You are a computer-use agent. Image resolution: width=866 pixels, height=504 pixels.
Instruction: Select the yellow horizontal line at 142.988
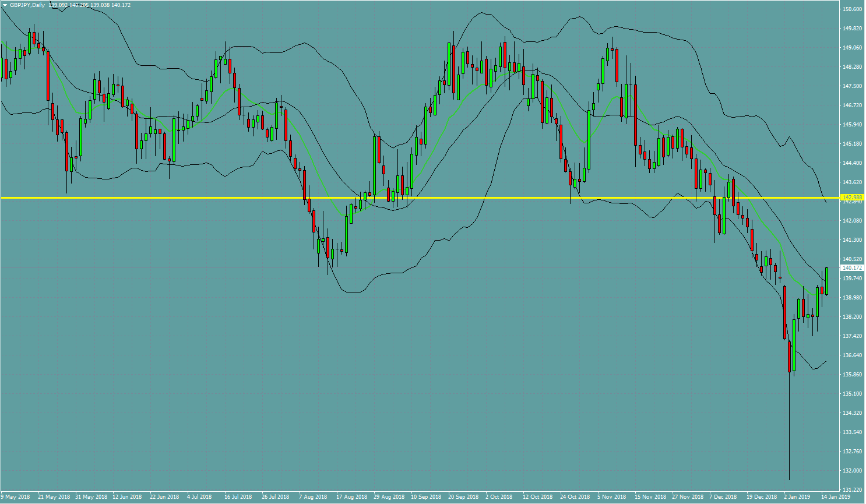click(x=408, y=198)
